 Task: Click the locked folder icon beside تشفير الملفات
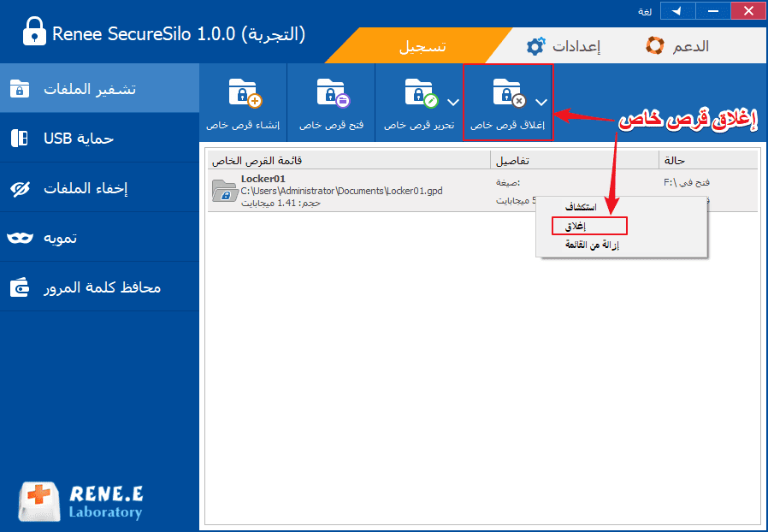[x=20, y=89]
